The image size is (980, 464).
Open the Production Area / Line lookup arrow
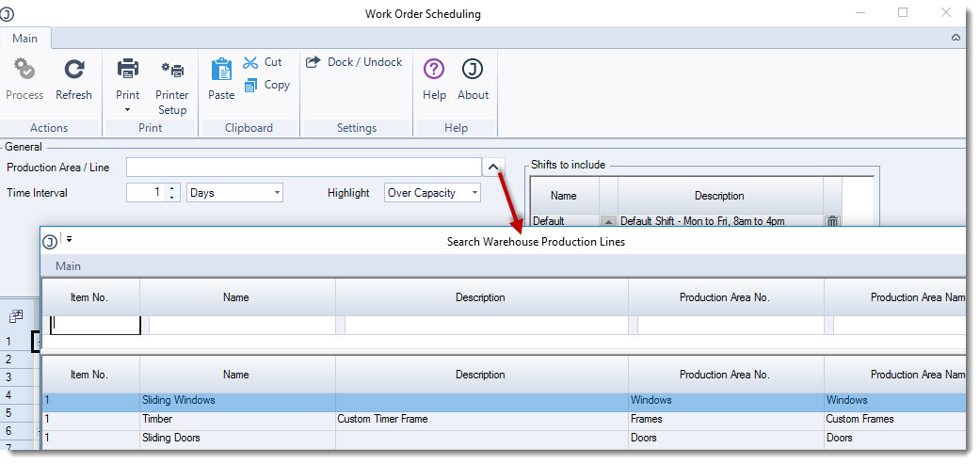pos(493,168)
